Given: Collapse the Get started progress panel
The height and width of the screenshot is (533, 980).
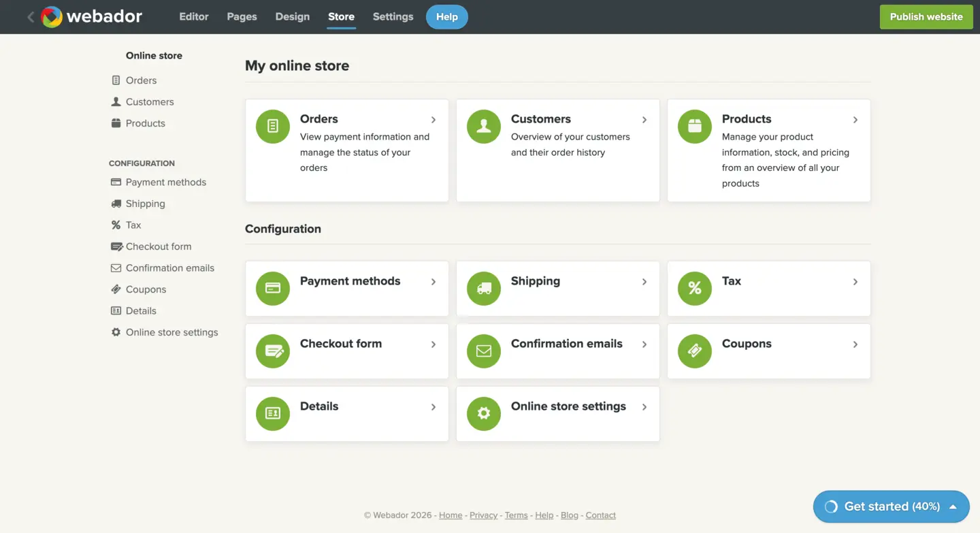Looking at the screenshot, I should tap(951, 506).
